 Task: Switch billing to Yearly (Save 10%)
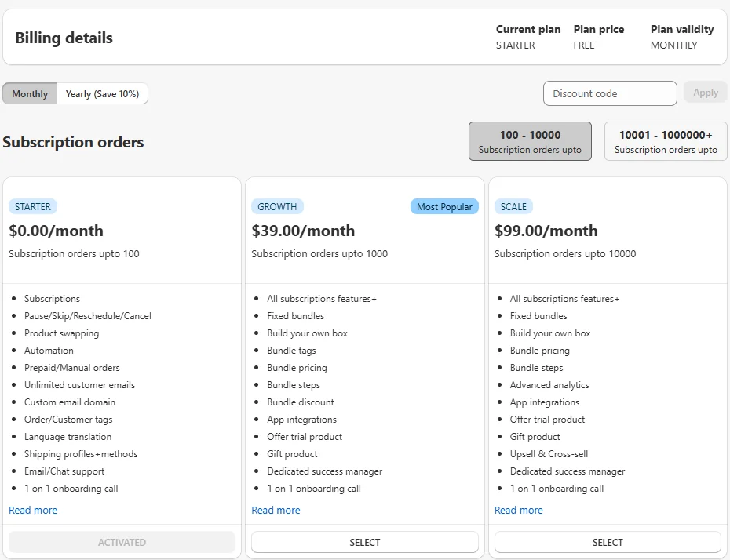coord(102,93)
